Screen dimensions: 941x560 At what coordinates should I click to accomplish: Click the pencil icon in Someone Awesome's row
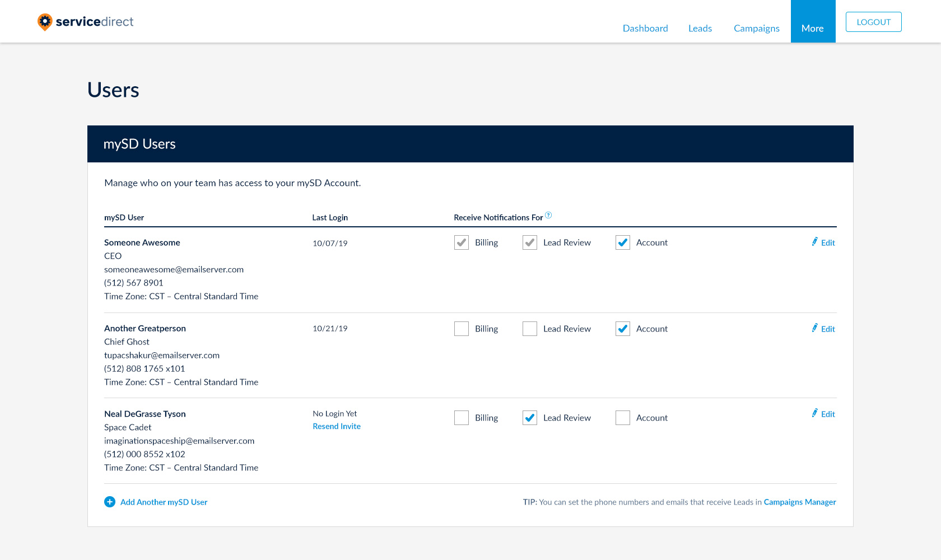[x=814, y=242]
